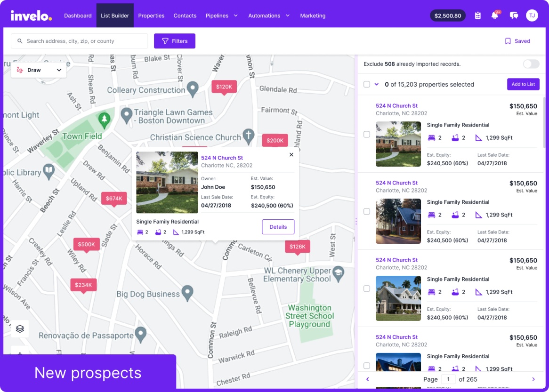Open the Marketing menu
The image size is (549, 392).
pos(313,15)
